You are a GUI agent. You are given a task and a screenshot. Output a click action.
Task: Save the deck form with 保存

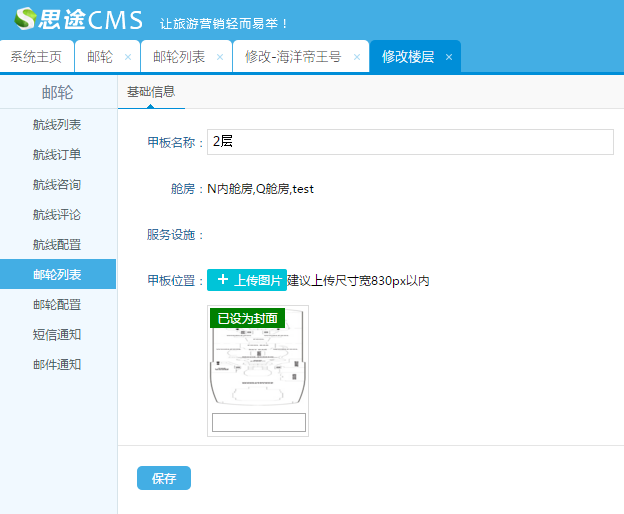[x=163, y=479]
